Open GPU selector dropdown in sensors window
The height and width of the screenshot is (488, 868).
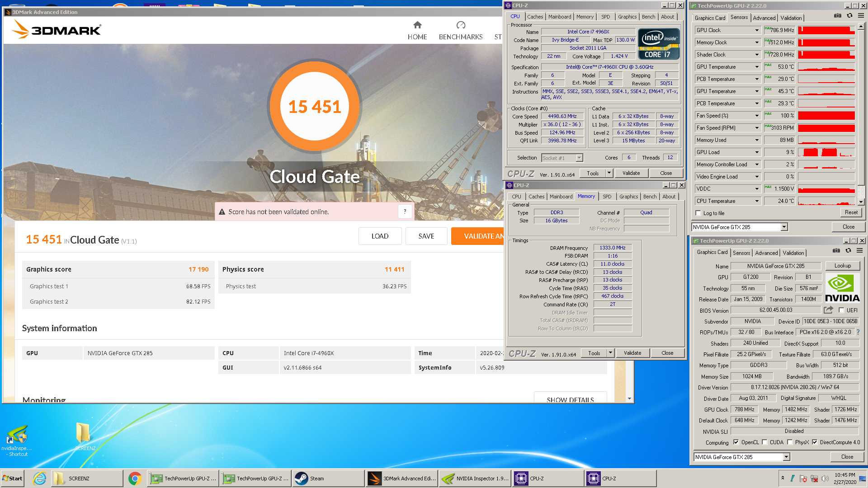[x=784, y=227]
